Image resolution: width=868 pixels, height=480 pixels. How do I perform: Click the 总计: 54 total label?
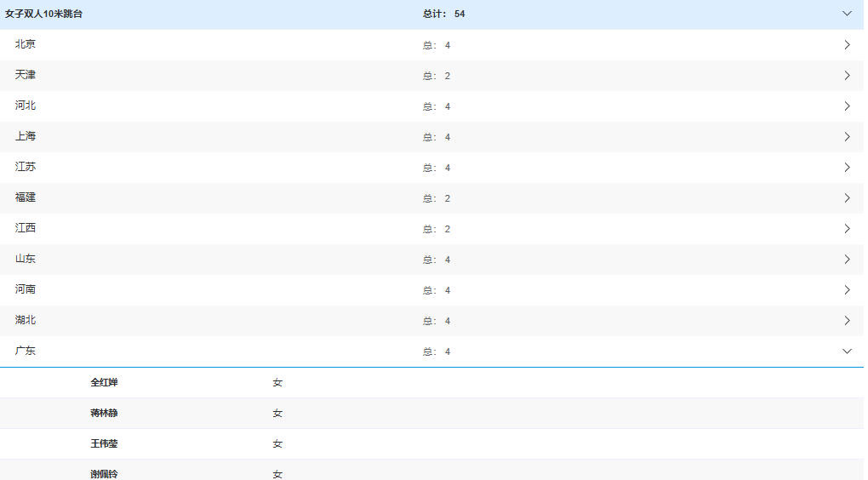pyautogui.click(x=443, y=14)
